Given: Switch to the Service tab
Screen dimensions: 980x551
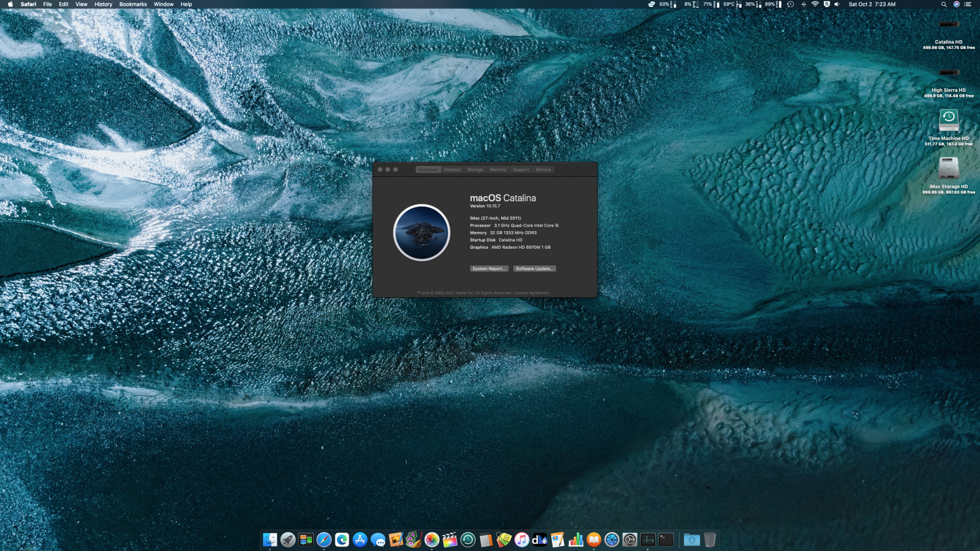Looking at the screenshot, I should pos(543,169).
